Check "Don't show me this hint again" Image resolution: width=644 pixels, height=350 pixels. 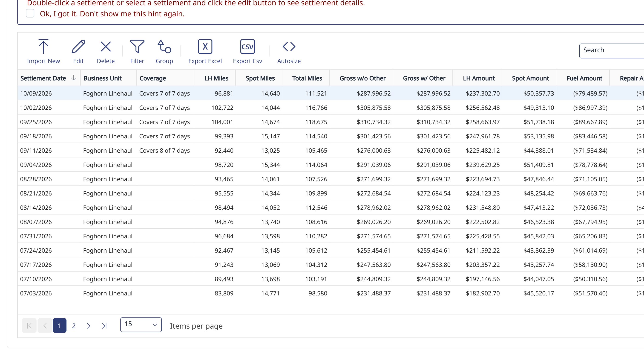pos(30,13)
